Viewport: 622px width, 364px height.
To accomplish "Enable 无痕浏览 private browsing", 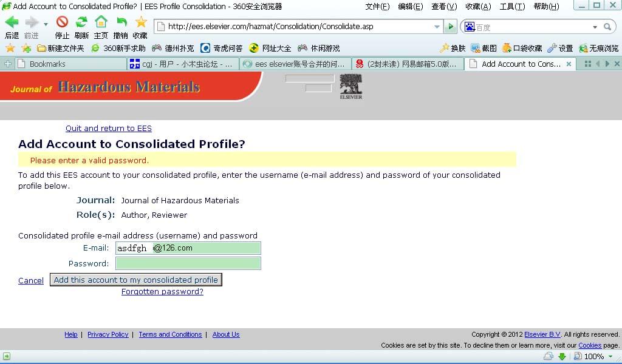I will pos(598,49).
